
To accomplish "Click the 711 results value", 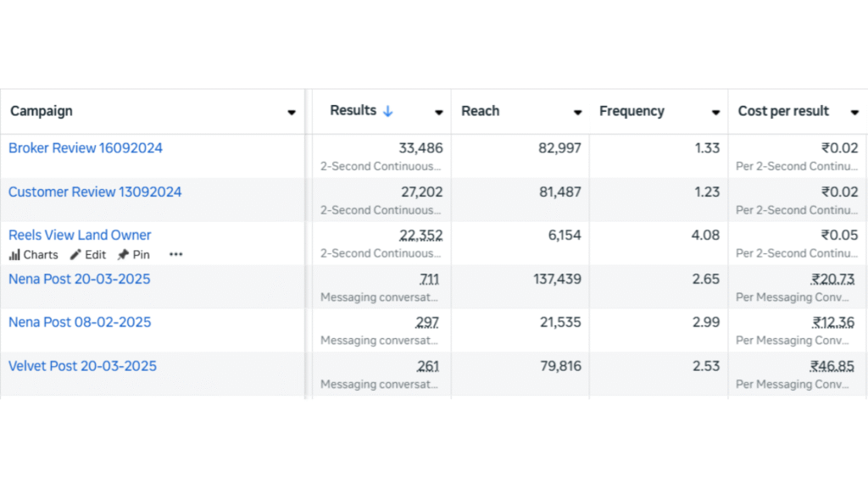I will click(429, 279).
